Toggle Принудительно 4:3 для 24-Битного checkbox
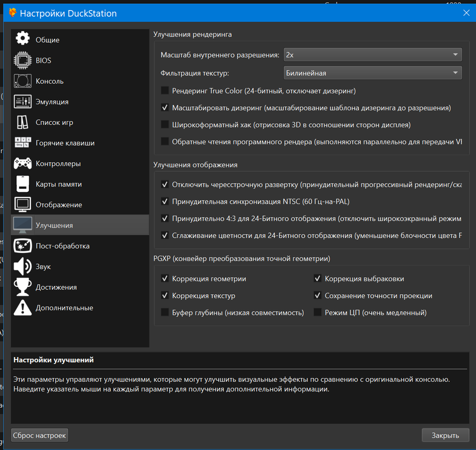This screenshot has height=450, width=476. click(165, 218)
